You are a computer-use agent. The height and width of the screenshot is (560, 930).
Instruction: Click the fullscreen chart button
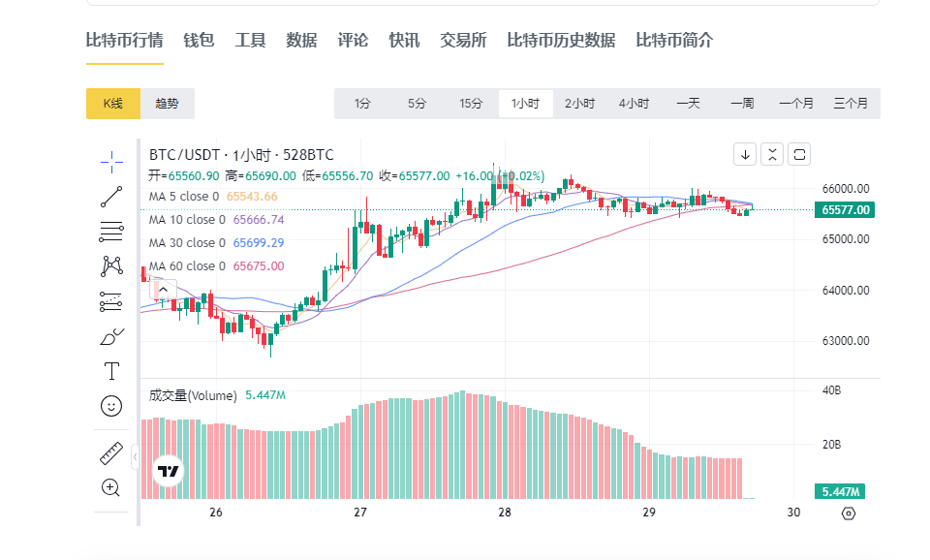pos(799,153)
